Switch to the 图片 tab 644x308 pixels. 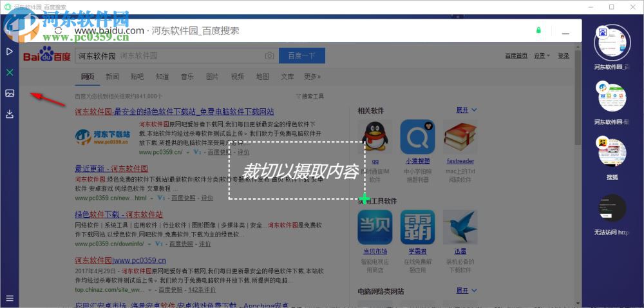click(x=213, y=77)
